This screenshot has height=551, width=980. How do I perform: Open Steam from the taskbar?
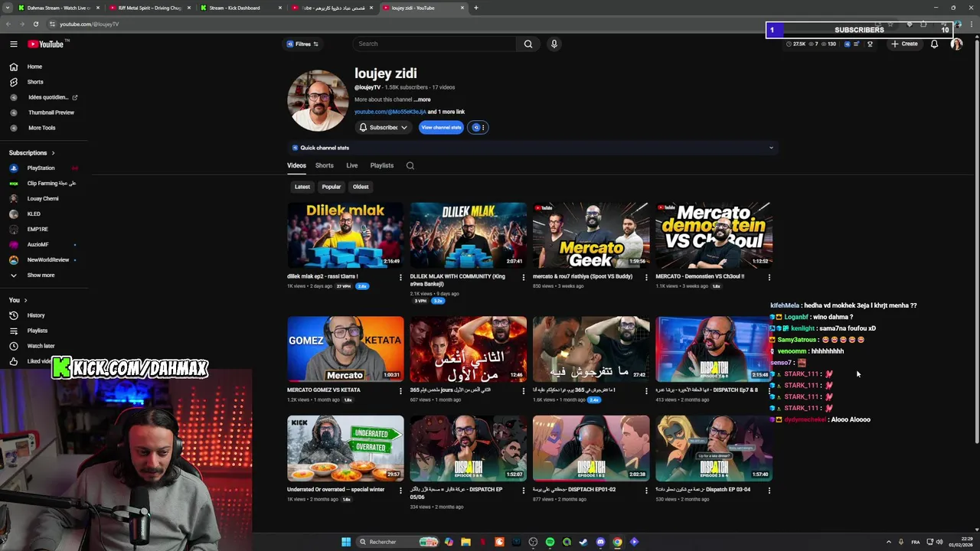tap(583, 542)
